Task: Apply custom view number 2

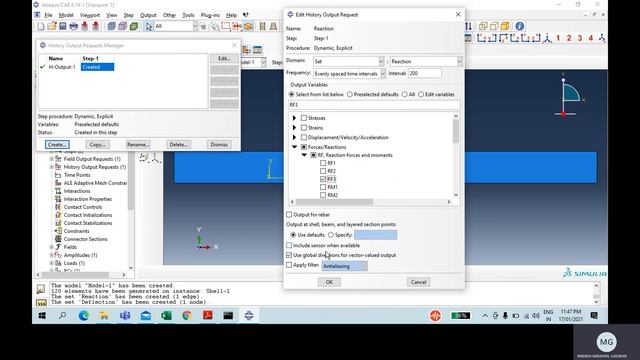Action: click(569, 38)
